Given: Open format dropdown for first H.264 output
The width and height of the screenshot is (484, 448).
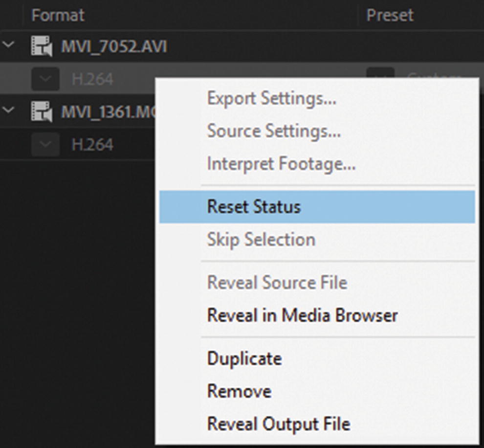Looking at the screenshot, I should [x=45, y=79].
